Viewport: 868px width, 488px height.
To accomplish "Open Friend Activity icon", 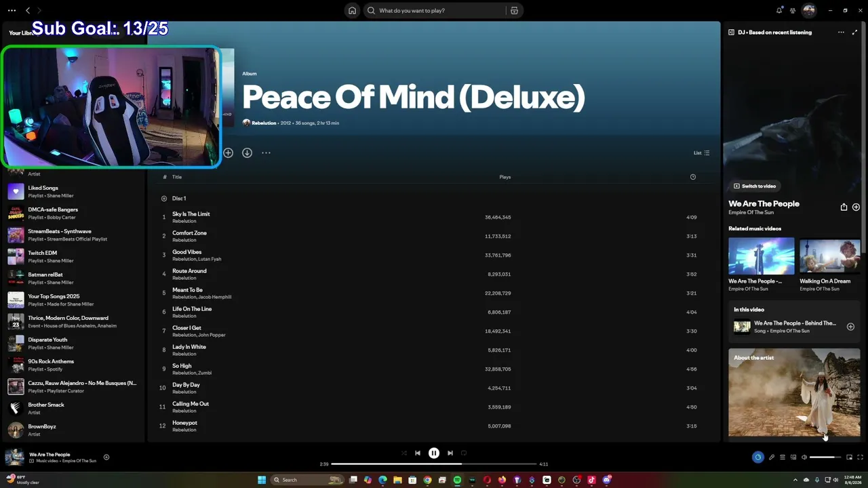I will [793, 10].
